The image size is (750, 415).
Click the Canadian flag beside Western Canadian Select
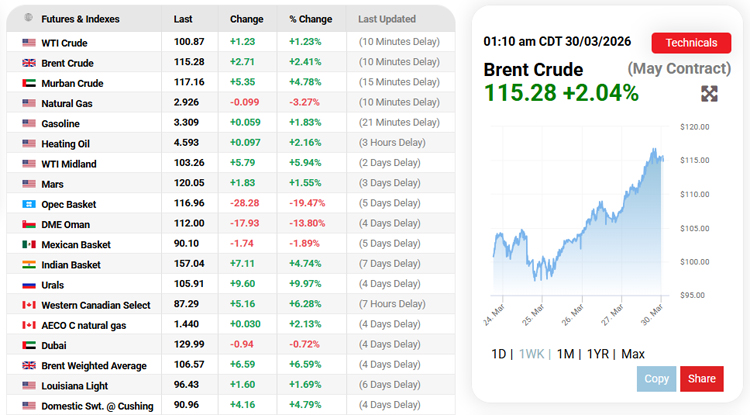(28, 305)
